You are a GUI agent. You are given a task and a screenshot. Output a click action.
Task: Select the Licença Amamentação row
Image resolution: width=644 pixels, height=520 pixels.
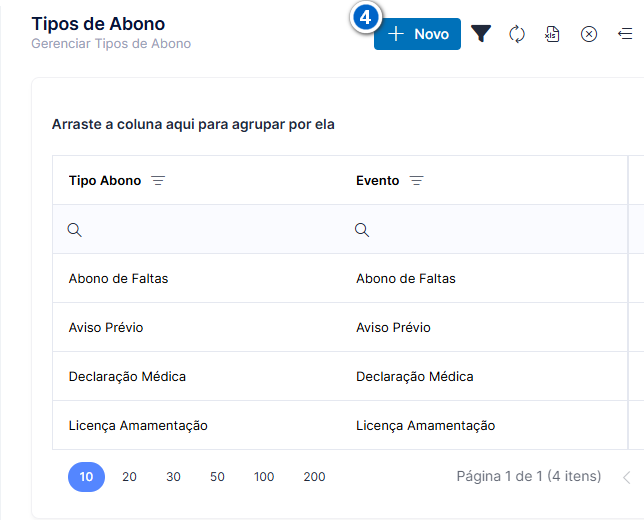pos(340,425)
